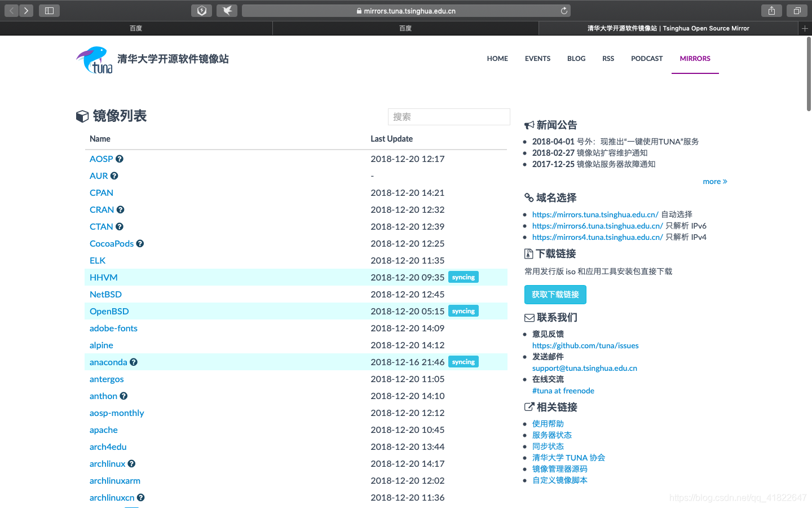Open the NetBSD mirror link
812x508 pixels.
point(105,295)
